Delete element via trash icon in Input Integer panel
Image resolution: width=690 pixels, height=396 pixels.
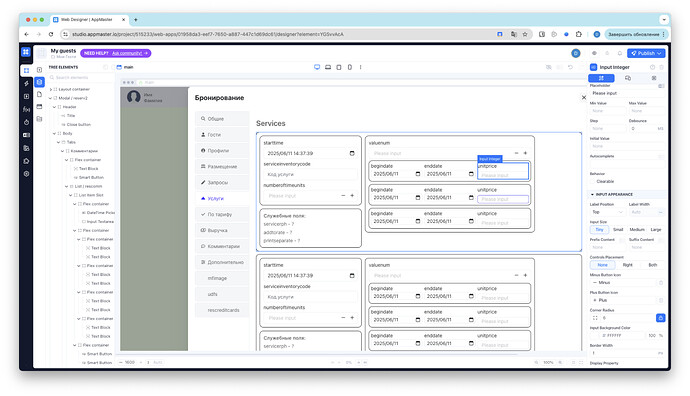click(661, 67)
